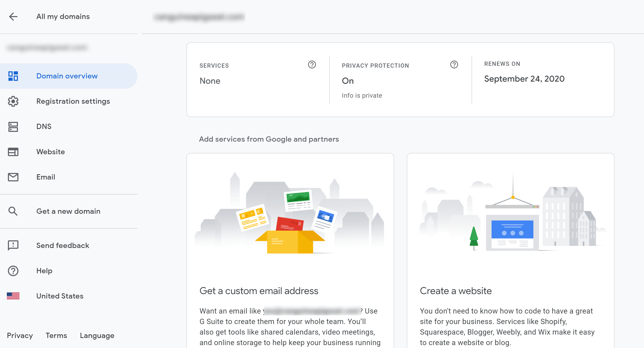Click the Get a new domain search icon
644x348 pixels.
pos(13,211)
